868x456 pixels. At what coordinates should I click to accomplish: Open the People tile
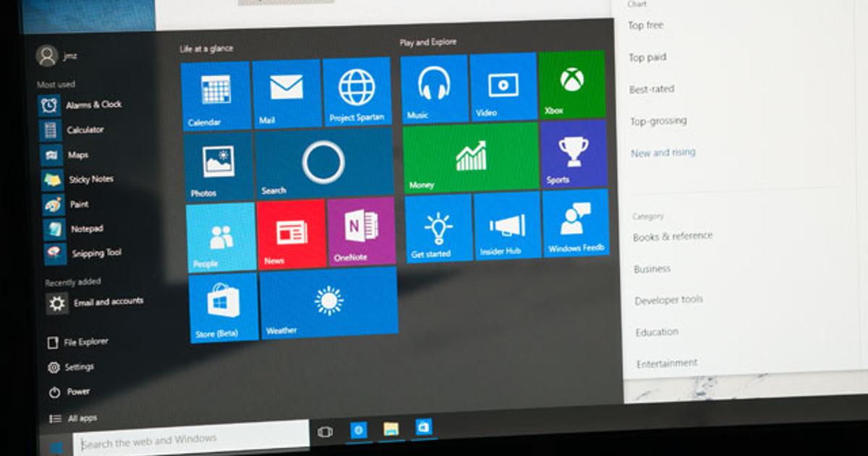pos(221,238)
